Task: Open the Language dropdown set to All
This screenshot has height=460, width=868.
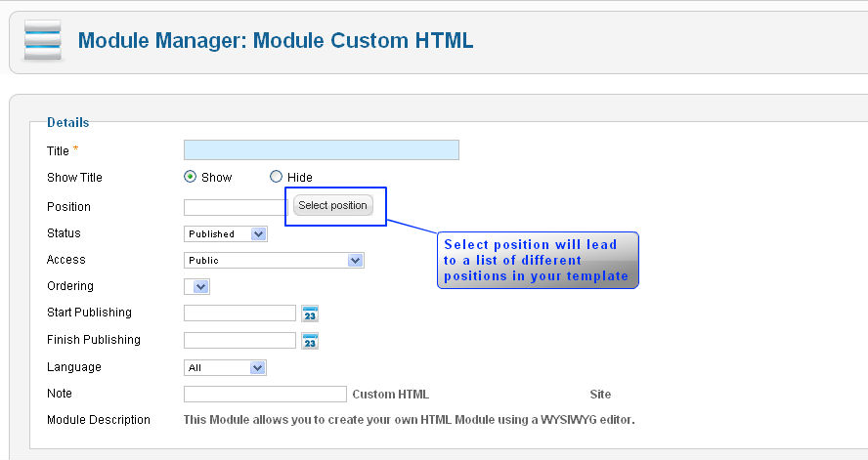Action: tap(226, 368)
